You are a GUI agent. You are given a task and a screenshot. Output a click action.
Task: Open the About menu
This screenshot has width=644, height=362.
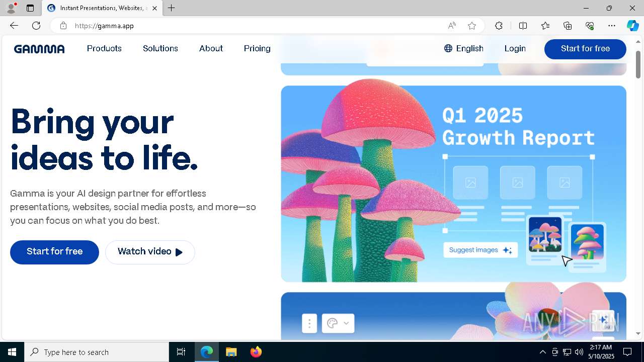[x=211, y=48]
